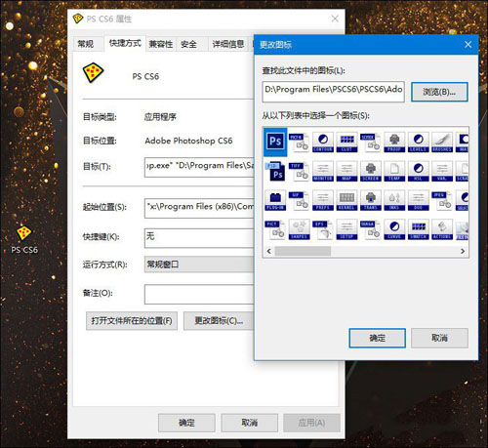Choose the KERNEL icon
The width and height of the screenshot is (488, 448).
(346, 200)
